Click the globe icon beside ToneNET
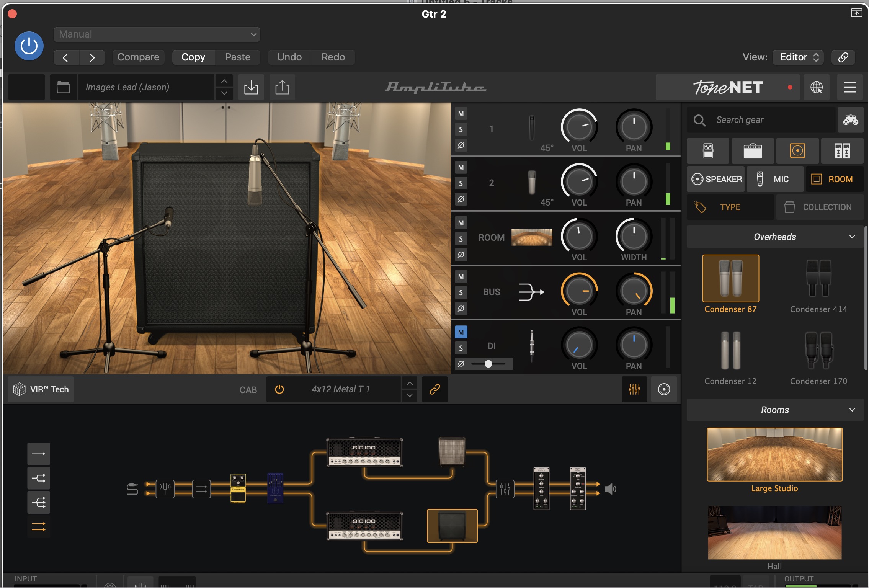Screen dimensions: 869x588 [817, 87]
